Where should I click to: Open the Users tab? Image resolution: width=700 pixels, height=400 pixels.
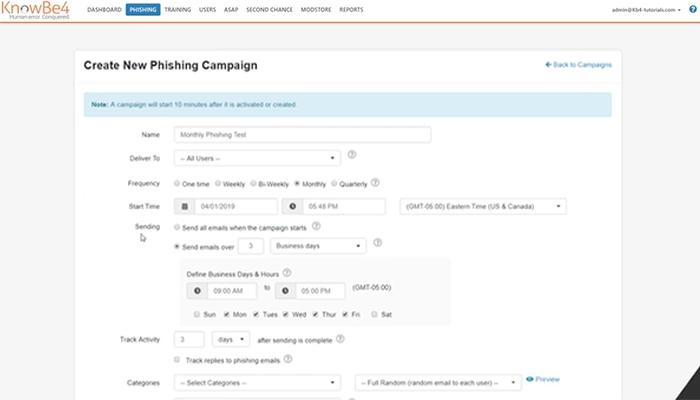(x=207, y=9)
